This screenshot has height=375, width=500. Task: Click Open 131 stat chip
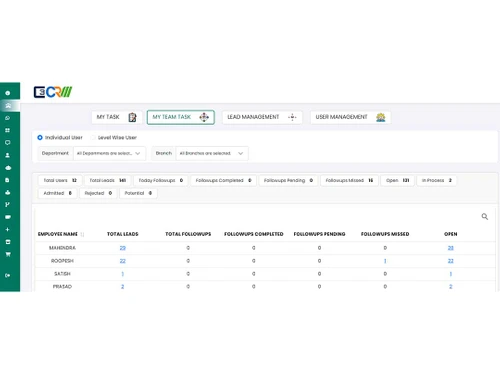[397, 180]
